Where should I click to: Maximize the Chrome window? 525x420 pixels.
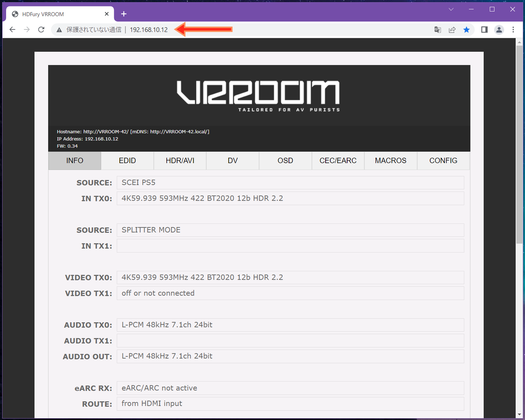[x=492, y=9]
